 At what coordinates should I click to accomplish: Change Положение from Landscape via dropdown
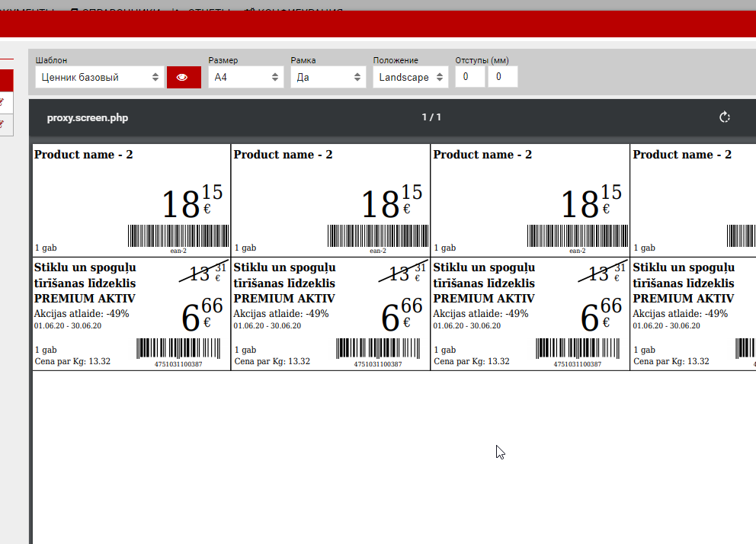click(411, 77)
